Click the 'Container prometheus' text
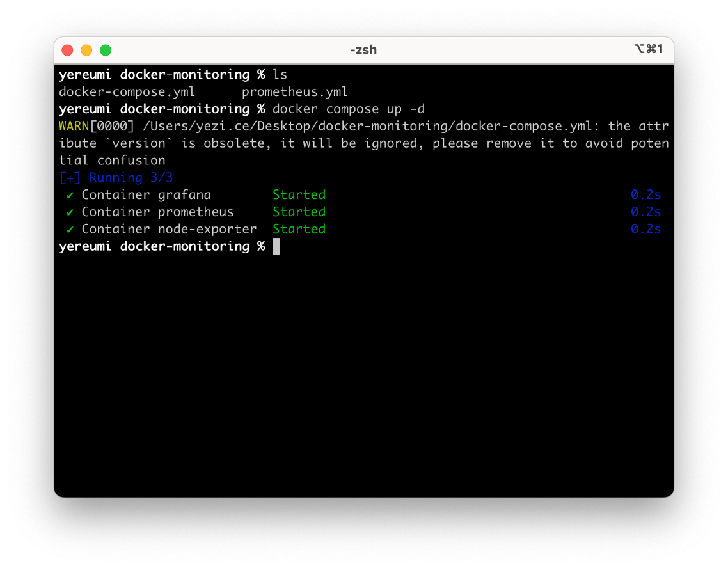 tap(157, 212)
